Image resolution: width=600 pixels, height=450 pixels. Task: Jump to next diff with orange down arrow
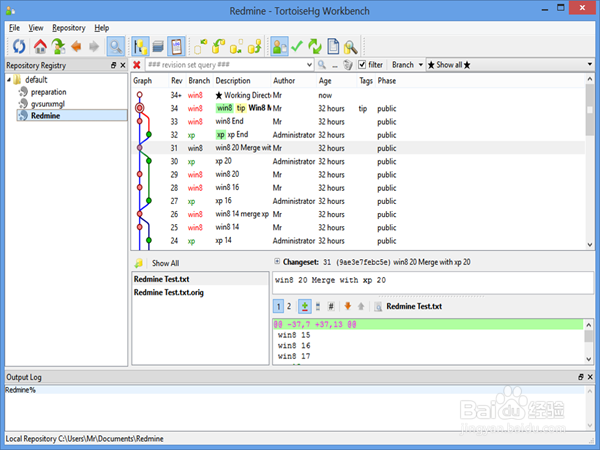347,306
